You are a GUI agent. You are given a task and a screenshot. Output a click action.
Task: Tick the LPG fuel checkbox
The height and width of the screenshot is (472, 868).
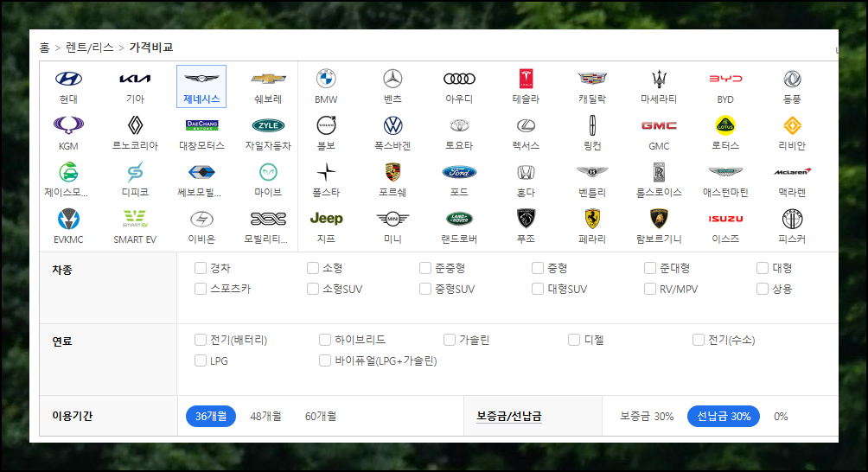[x=201, y=360]
